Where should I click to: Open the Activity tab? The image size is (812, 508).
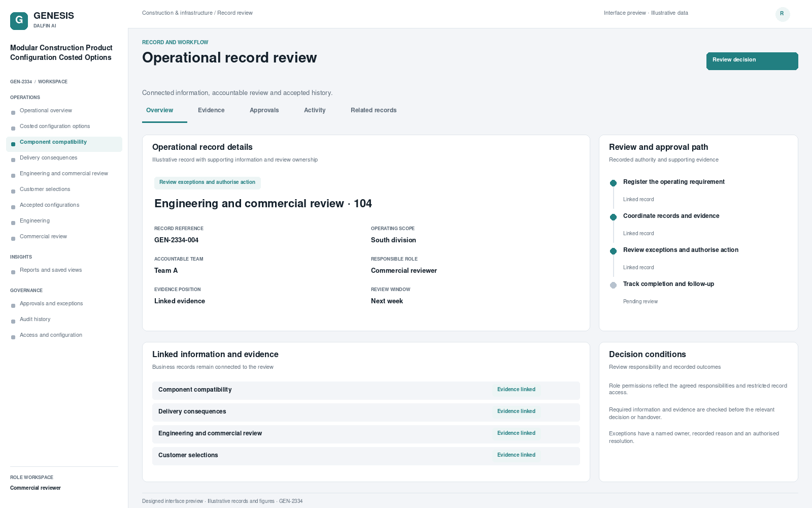pyautogui.click(x=315, y=110)
